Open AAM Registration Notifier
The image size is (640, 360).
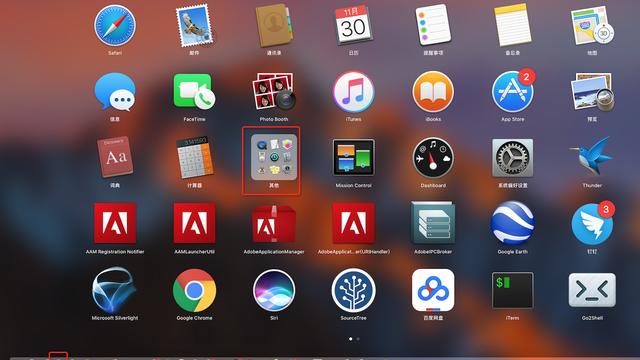pos(115,223)
